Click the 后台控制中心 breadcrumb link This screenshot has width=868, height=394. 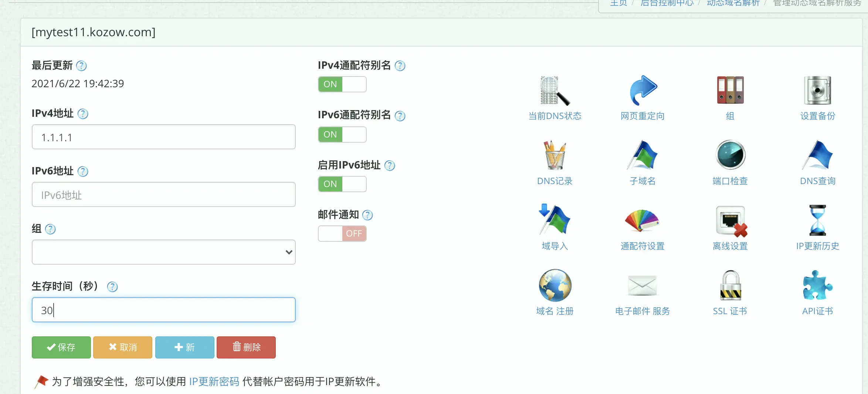click(x=667, y=3)
